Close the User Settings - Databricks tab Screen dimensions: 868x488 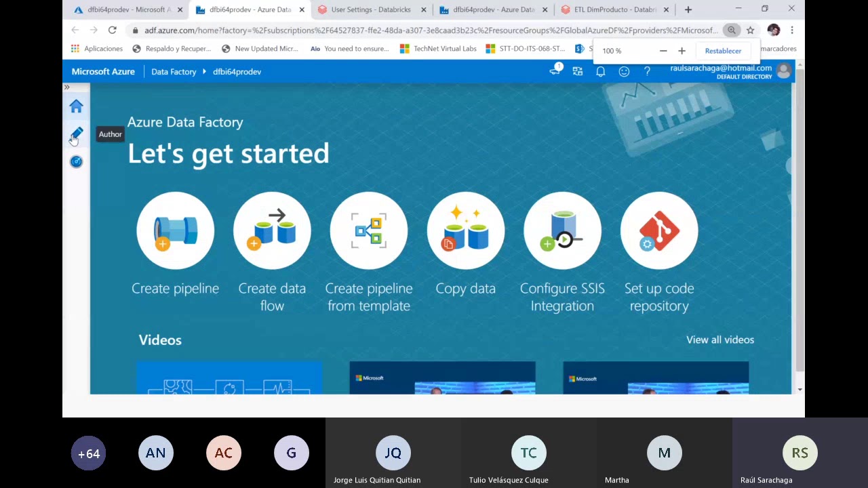(x=424, y=9)
